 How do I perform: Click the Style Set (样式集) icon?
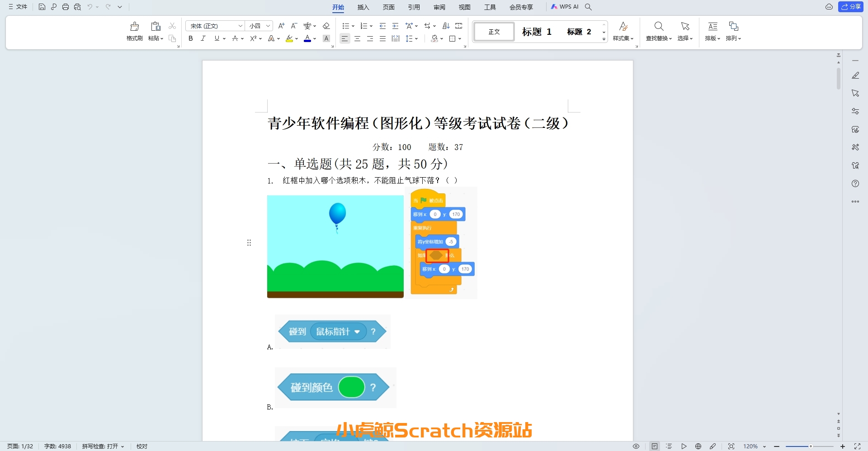tap(623, 26)
